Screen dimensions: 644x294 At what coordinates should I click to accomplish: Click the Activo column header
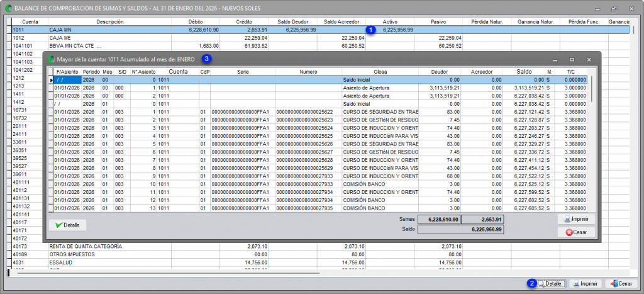[x=390, y=21]
